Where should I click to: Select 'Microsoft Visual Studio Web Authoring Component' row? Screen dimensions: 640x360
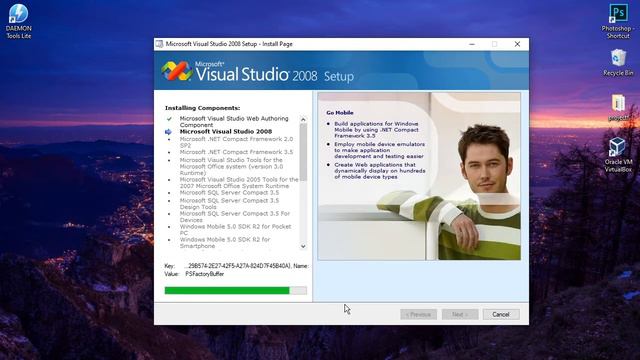click(x=234, y=122)
